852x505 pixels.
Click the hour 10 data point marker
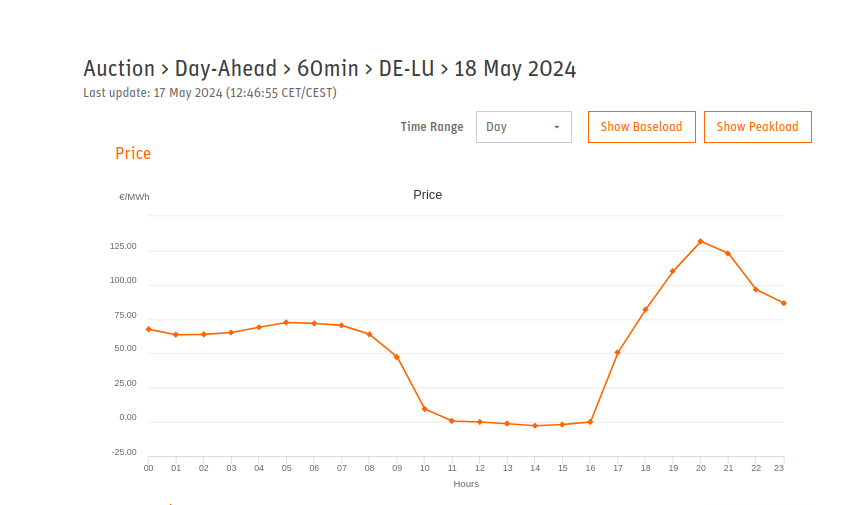pos(424,409)
